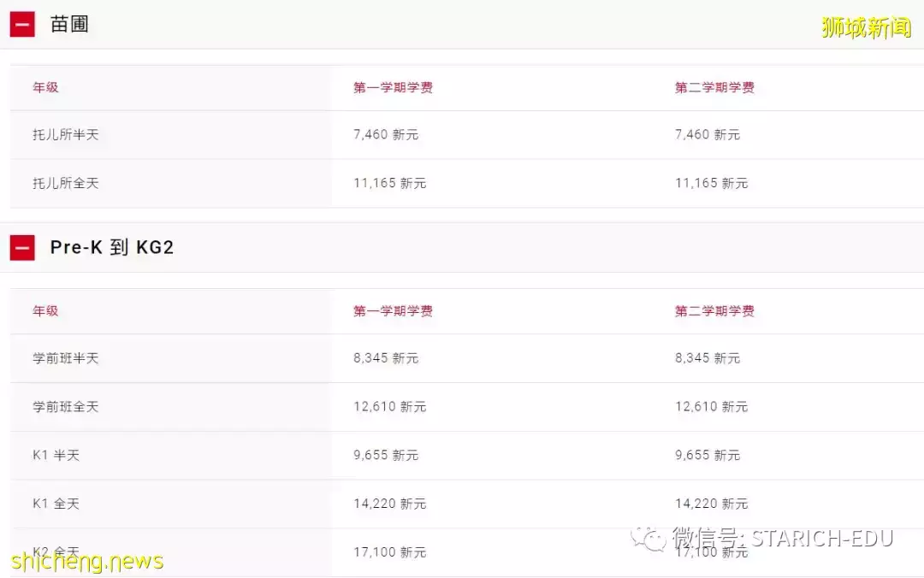
Task: Pick the K1 半天 row label
Action: tap(56, 456)
